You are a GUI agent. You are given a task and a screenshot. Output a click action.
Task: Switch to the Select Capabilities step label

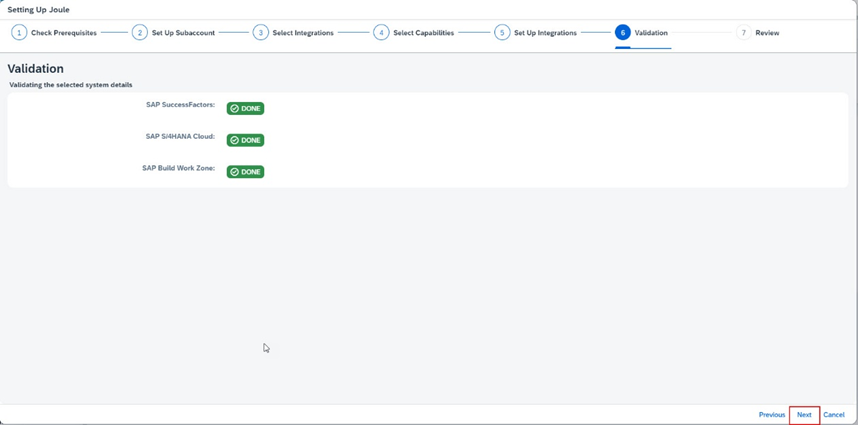[x=423, y=33]
